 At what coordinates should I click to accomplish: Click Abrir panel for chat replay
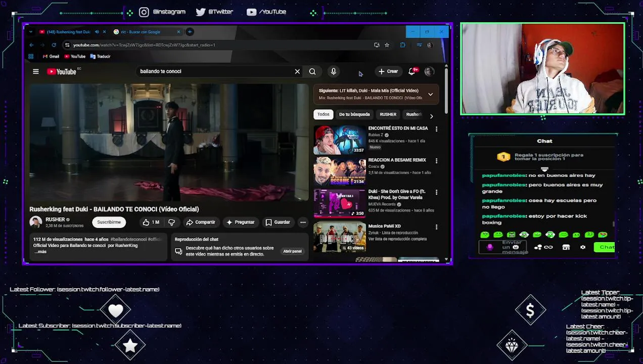pyautogui.click(x=292, y=251)
